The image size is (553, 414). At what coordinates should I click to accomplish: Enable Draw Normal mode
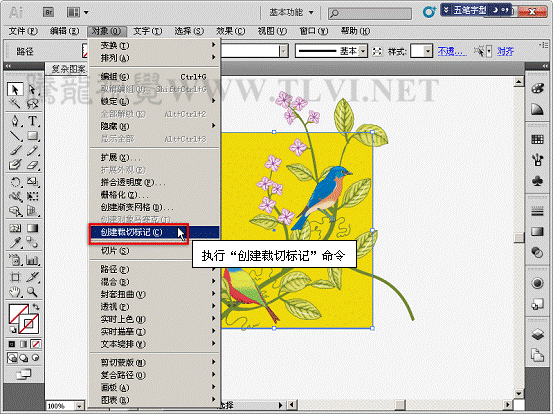12,358
